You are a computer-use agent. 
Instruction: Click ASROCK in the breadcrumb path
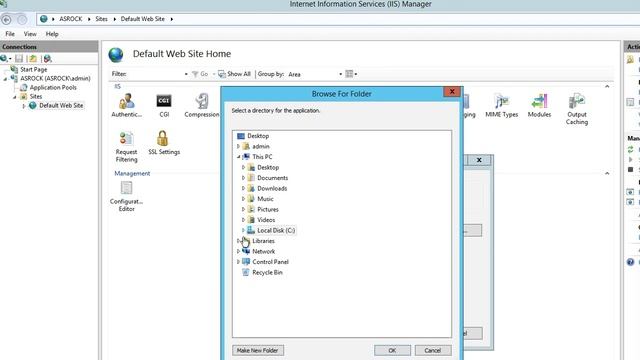[x=71, y=19]
